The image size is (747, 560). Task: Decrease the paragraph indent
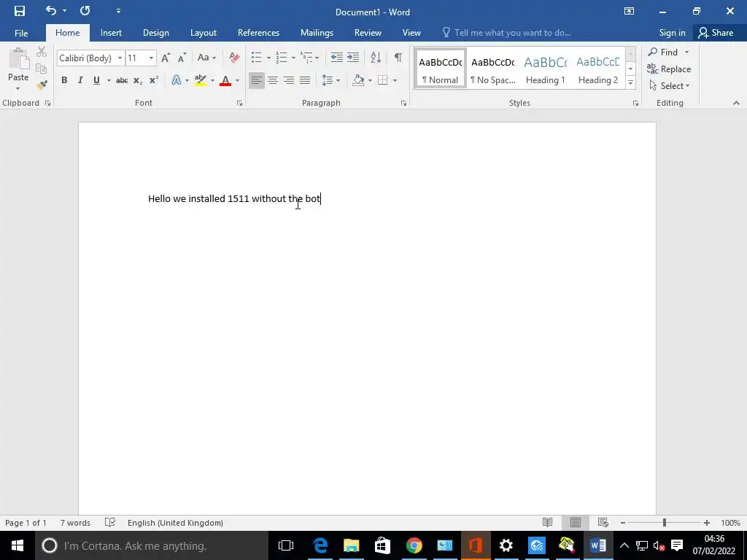337,58
